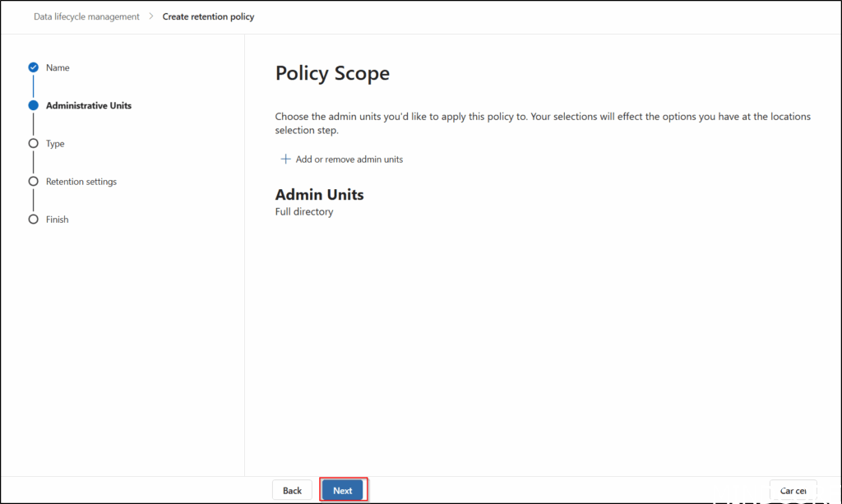This screenshot has height=504, width=842.
Task: Select the Finish step label
Action: (x=58, y=220)
